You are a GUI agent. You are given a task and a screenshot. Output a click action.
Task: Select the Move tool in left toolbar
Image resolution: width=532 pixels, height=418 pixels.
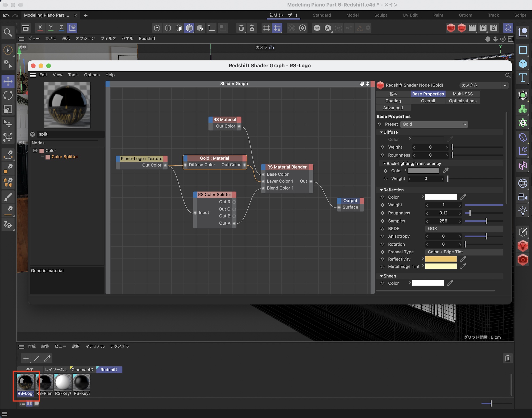[8, 81]
